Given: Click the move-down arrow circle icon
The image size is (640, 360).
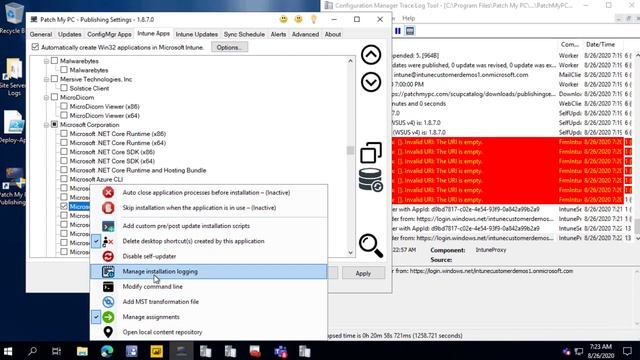Looking at the screenshot, I should 371,82.
